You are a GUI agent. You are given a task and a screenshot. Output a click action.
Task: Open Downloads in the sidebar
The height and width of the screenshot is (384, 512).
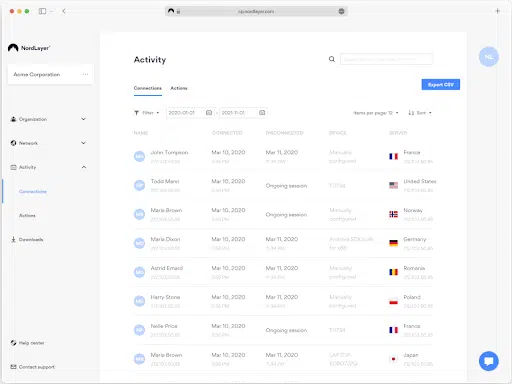31,239
